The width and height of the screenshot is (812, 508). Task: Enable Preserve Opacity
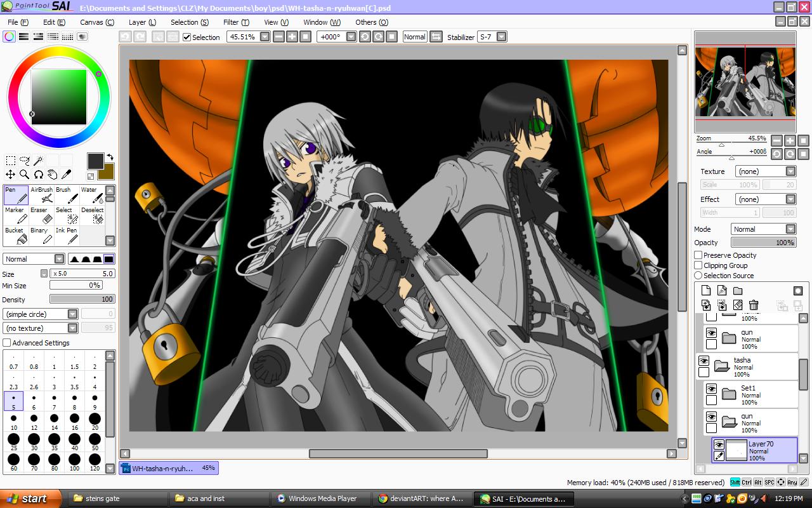click(x=698, y=255)
